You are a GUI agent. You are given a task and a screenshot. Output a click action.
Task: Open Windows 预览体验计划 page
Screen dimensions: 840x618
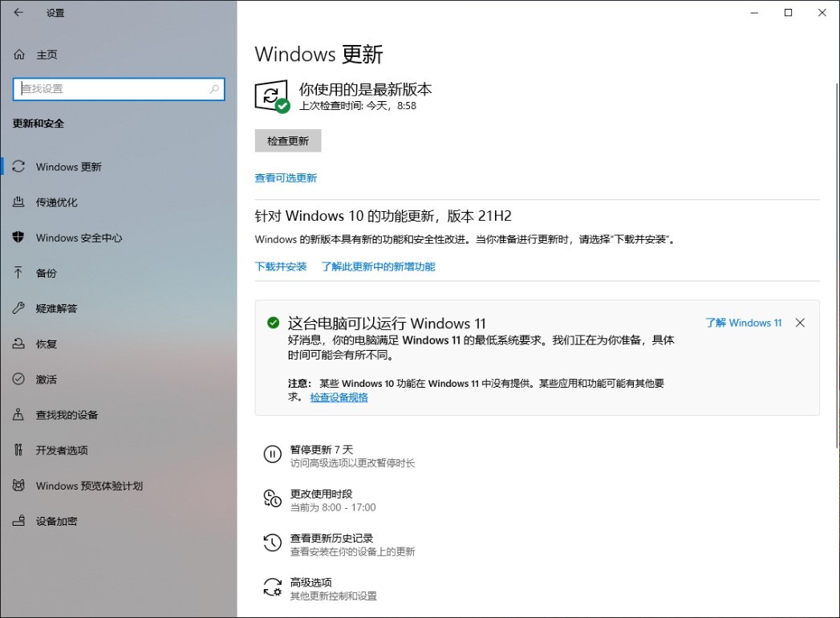pos(119,486)
